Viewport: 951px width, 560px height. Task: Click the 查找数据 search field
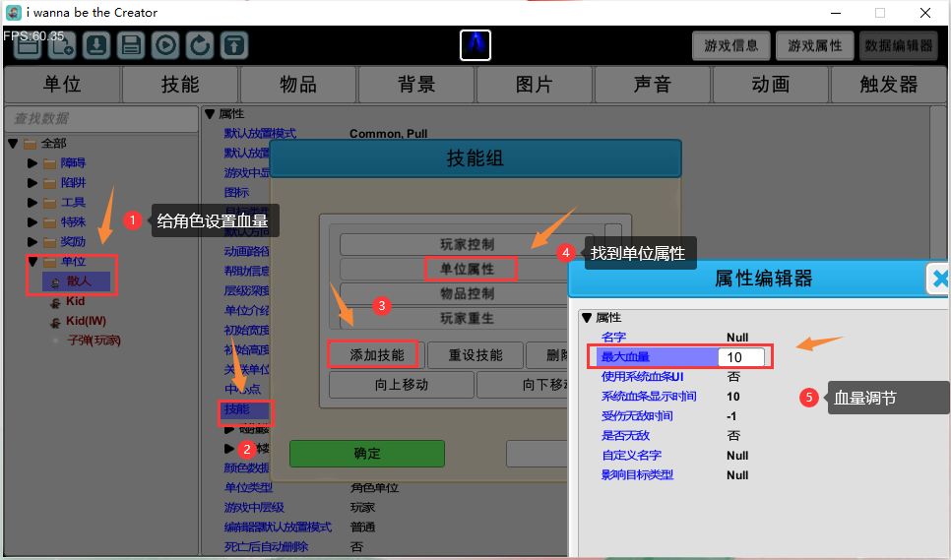point(102,119)
